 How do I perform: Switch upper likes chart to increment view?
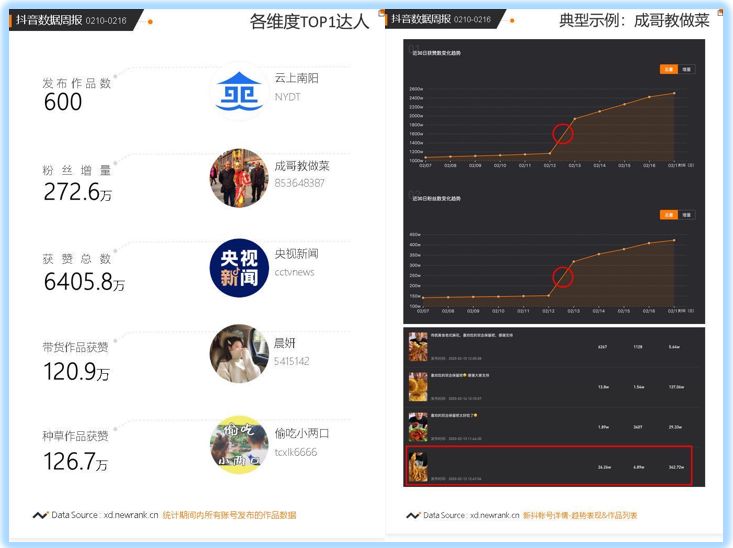686,69
